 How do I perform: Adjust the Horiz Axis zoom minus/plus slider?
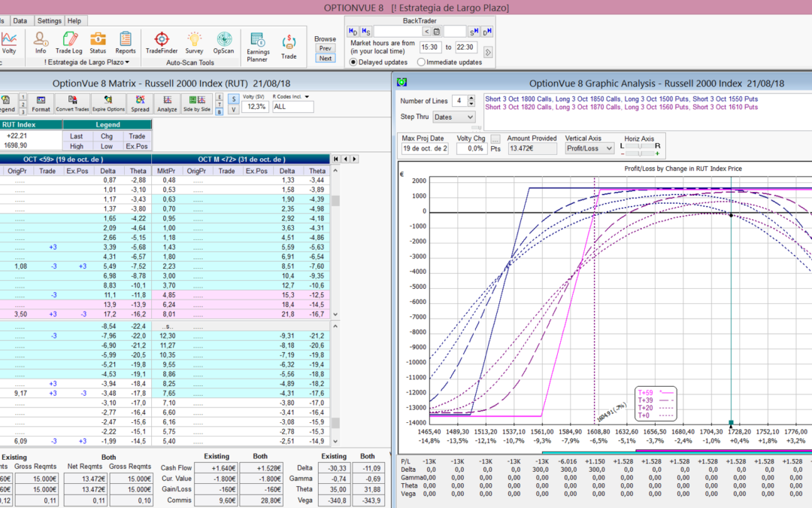640,154
